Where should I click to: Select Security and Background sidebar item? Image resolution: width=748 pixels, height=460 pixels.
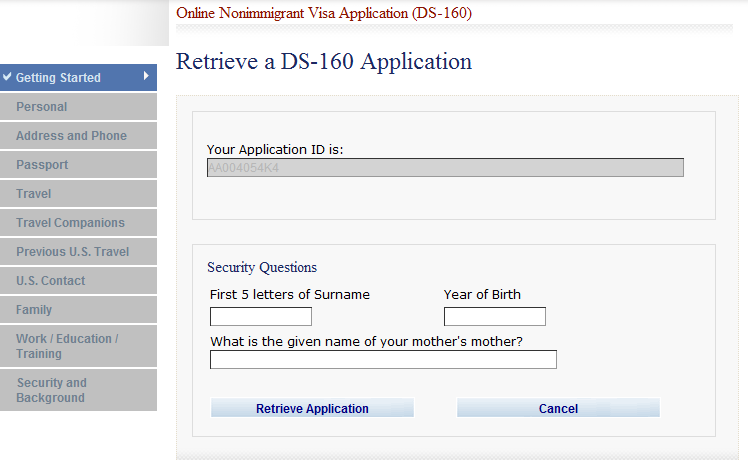tap(51, 390)
